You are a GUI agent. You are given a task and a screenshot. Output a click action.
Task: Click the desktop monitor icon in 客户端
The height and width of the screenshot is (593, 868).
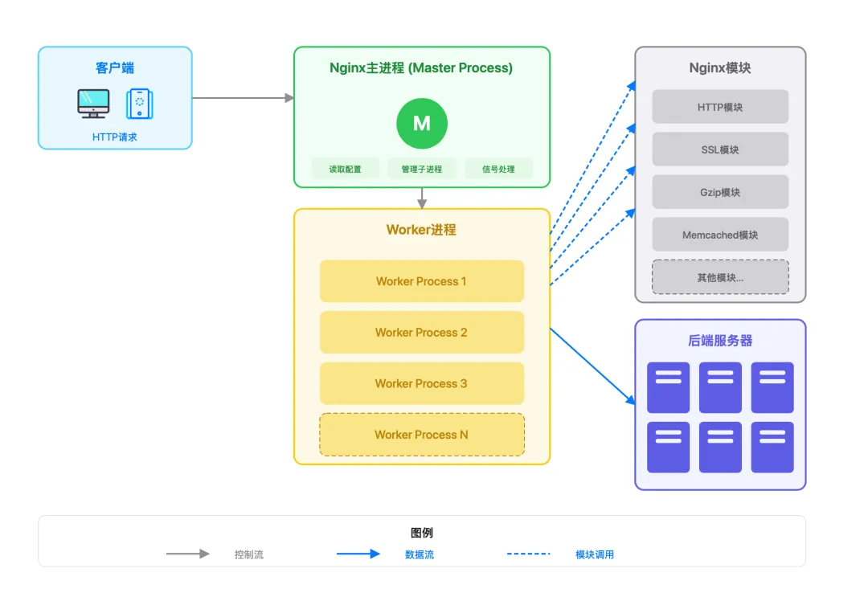tap(93, 103)
